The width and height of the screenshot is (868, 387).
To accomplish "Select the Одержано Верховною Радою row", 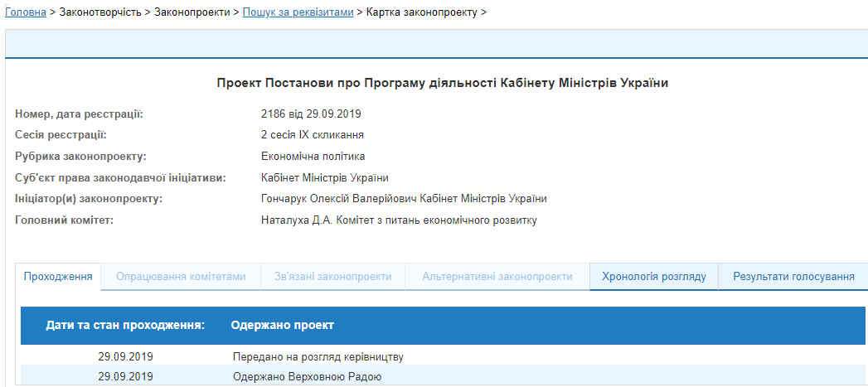I will coord(308,377).
